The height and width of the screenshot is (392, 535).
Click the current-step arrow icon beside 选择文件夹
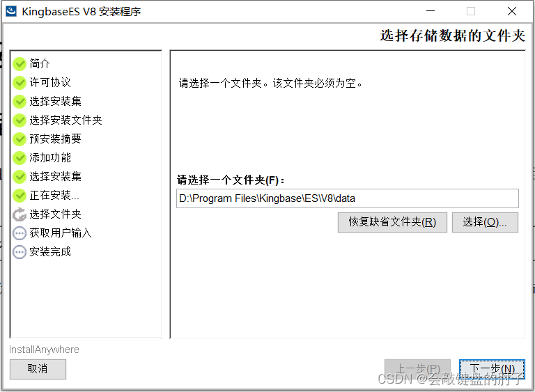(20, 214)
